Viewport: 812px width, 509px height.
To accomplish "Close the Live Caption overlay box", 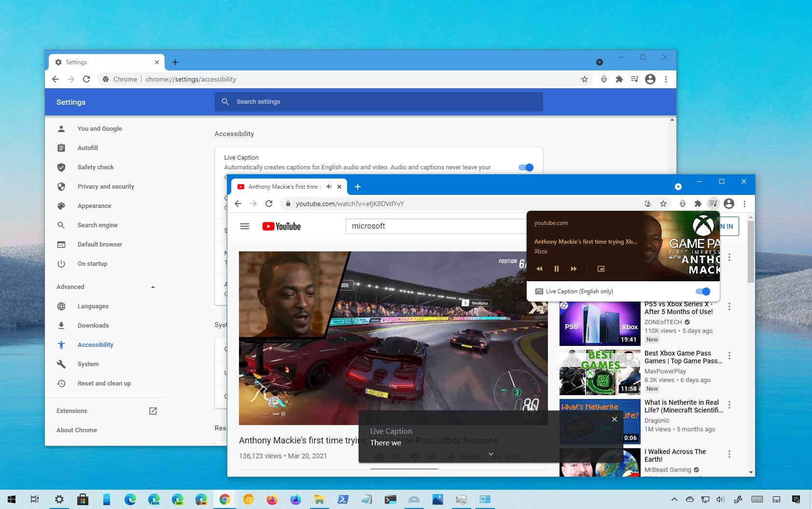I will pyautogui.click(x=614, y=419).
